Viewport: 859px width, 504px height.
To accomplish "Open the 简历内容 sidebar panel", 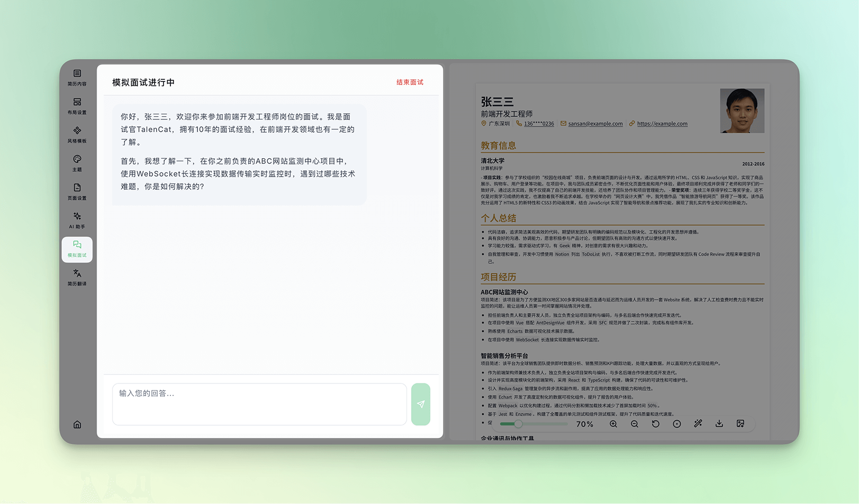I will (x=77, y=77).
